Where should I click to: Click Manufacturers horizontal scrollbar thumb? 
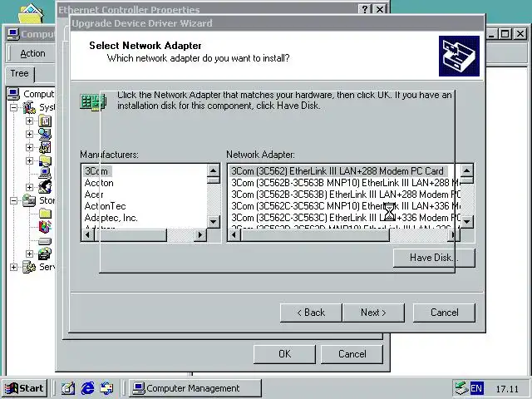(131, 234)
